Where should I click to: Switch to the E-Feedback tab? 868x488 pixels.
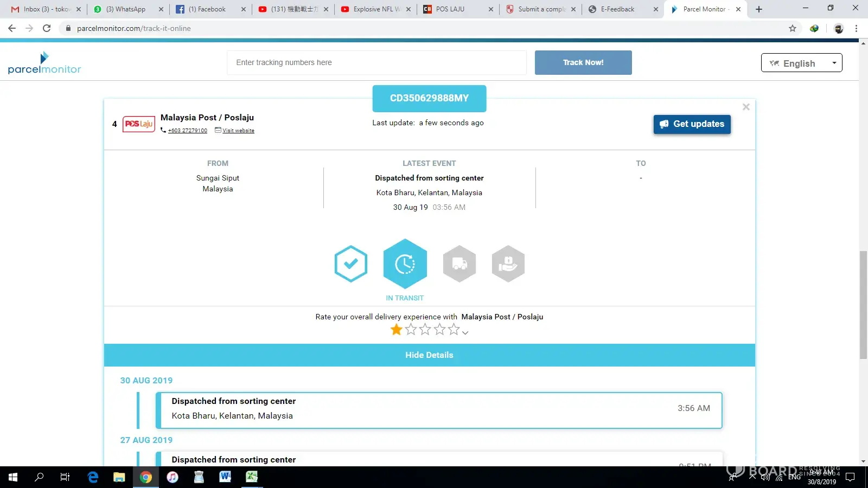pyautogui.click(x=623, y=9)
